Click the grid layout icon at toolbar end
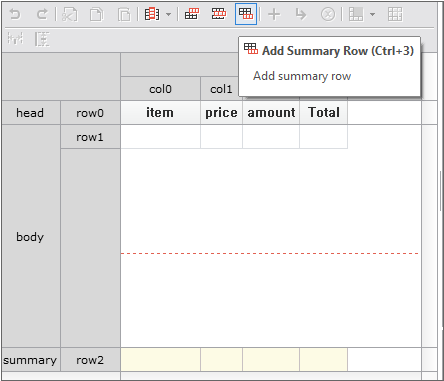The width and height of the screenshot is (444, 381). (x=395, y=14)
